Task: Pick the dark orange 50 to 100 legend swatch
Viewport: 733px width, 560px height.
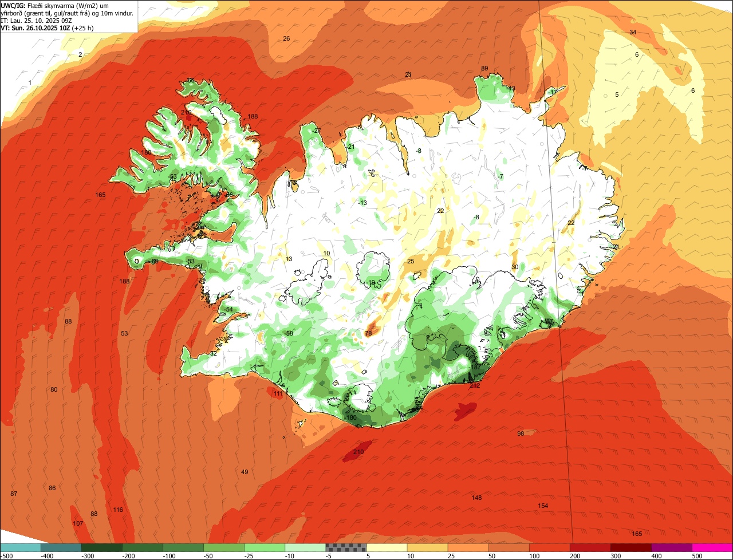Action: coord(509,547)
